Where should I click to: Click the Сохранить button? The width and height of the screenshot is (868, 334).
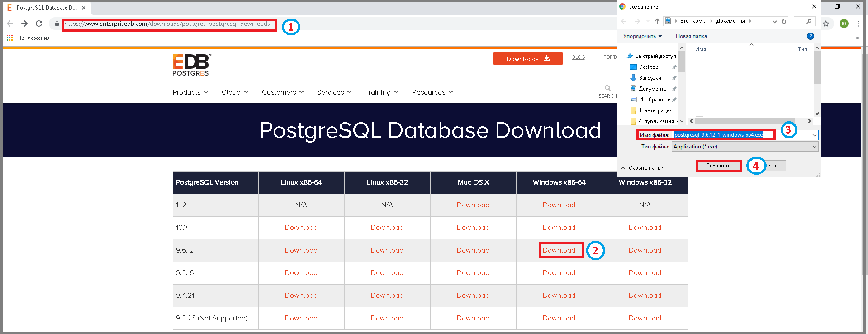[719, 166]
